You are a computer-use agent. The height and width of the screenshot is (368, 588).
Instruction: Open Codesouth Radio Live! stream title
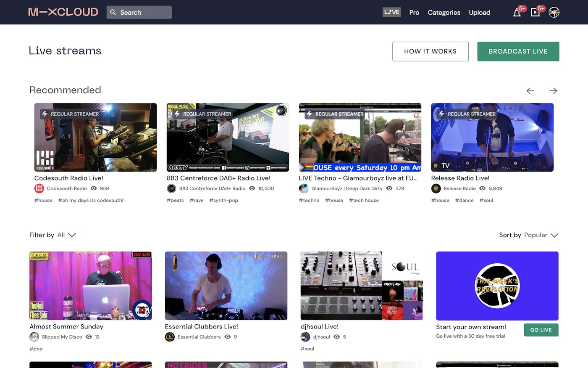[69, 178]
